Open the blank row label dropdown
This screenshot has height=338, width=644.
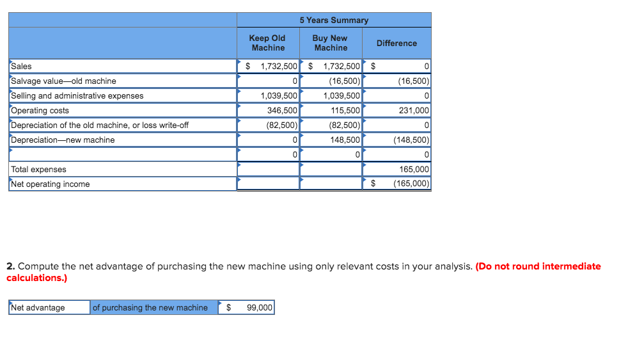tap(123, 155)
